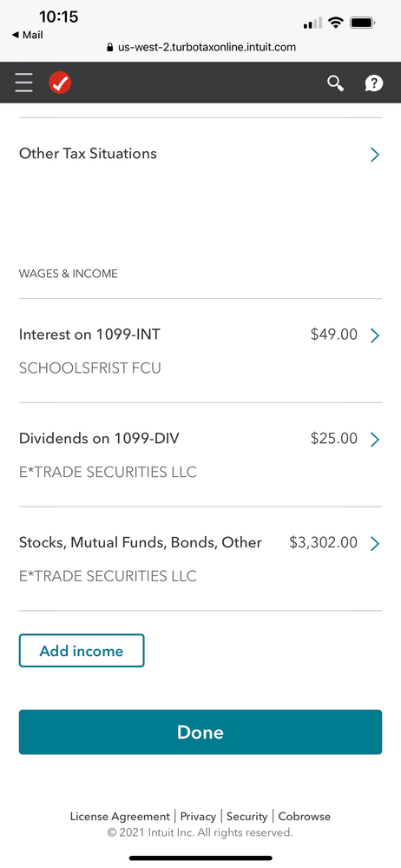This screenshot has height=868, width=401.
Task: Open the Cobrowse footer link
Action: click(x=304, y=817)
